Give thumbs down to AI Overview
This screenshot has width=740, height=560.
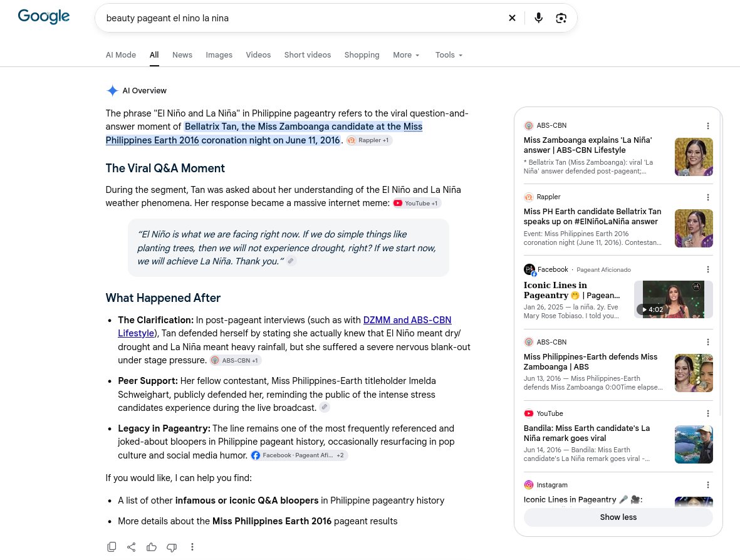click(172, 547)
